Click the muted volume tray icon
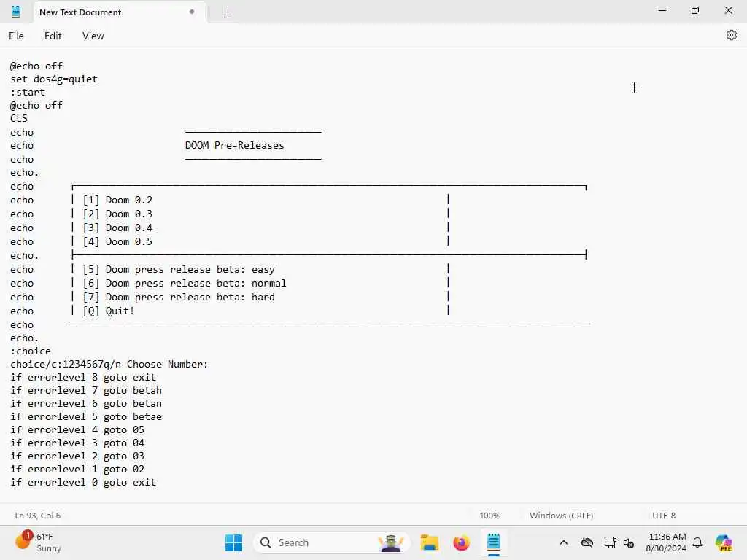Viewport: 747px width, 560px height. 629,542
